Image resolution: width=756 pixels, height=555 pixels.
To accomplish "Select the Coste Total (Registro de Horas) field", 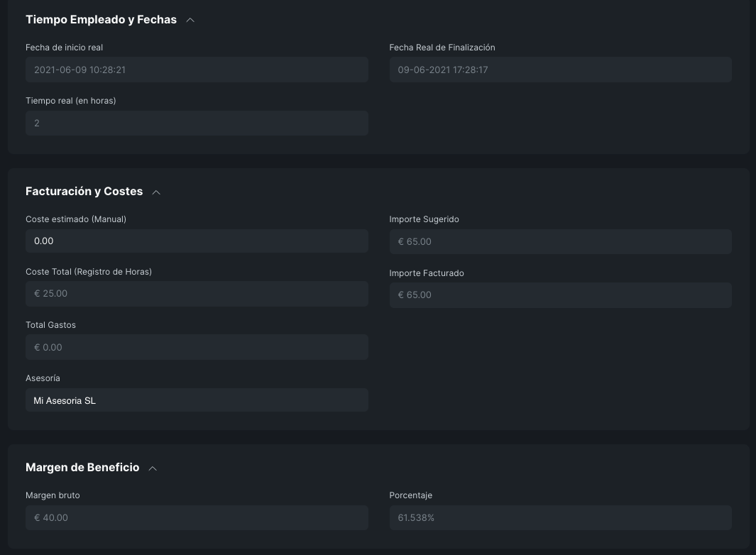I will (197, 294).
